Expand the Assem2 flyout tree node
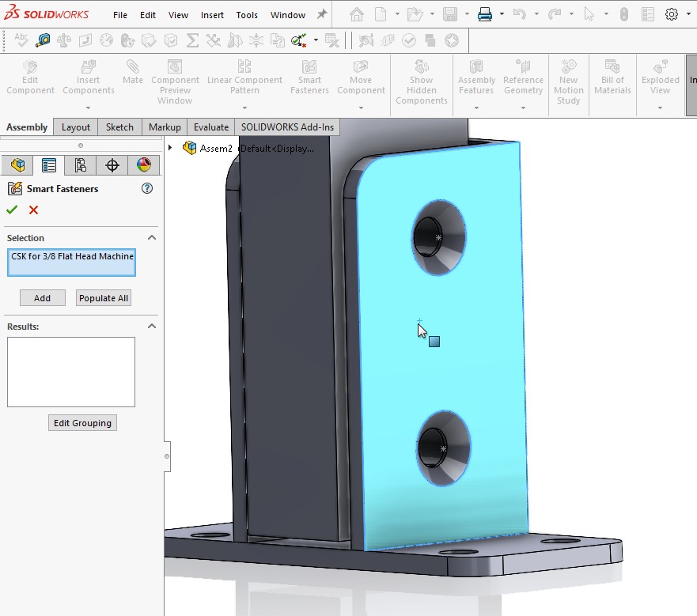The height and width of the screenshot is (616, 697). point(171,148)
